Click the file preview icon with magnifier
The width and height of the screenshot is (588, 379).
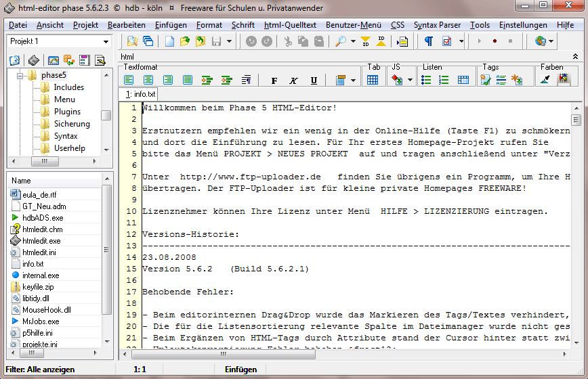pyautogui.click(x=132, y=41)
